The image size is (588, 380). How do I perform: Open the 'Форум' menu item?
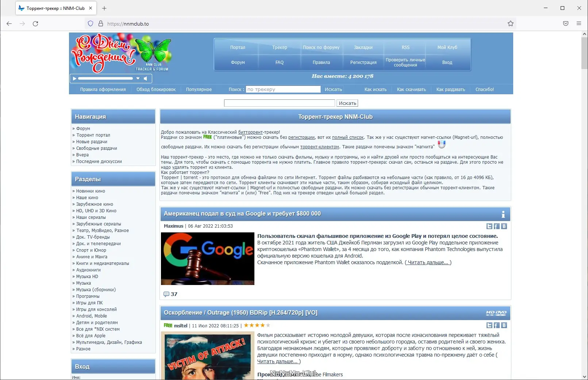[238, 62]
